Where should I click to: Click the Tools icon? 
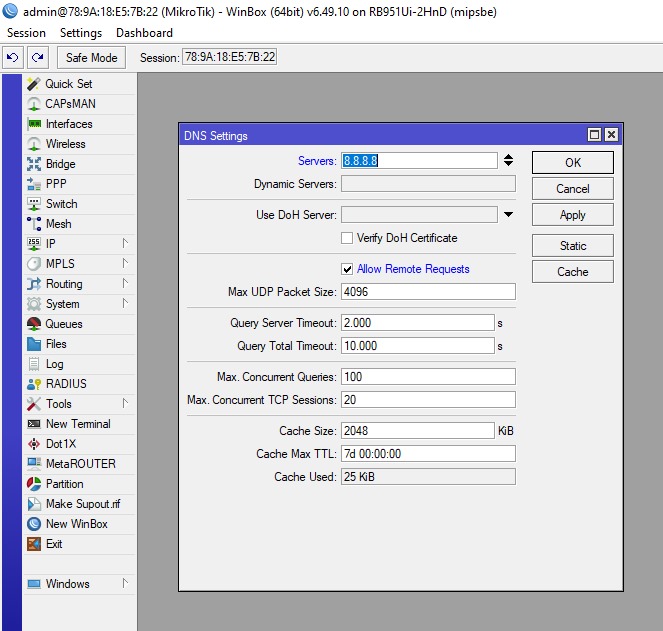point(34,404)
